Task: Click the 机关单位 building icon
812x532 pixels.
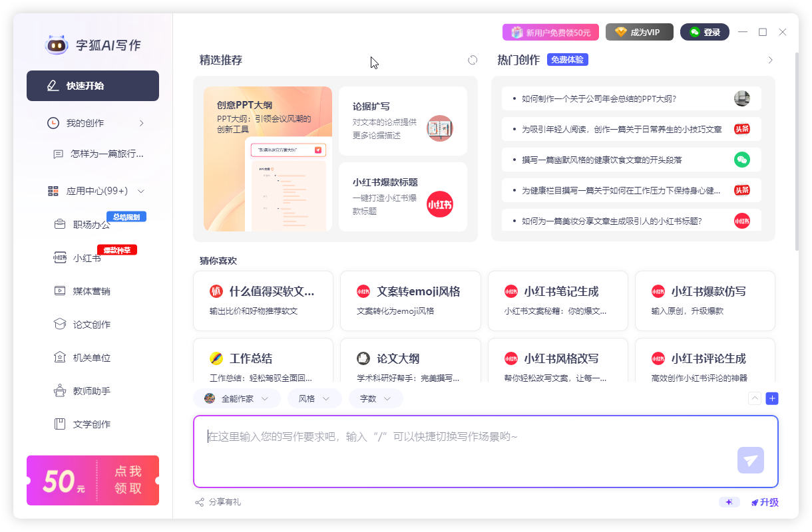Action: pyautogui.click(x=60, y=357)
